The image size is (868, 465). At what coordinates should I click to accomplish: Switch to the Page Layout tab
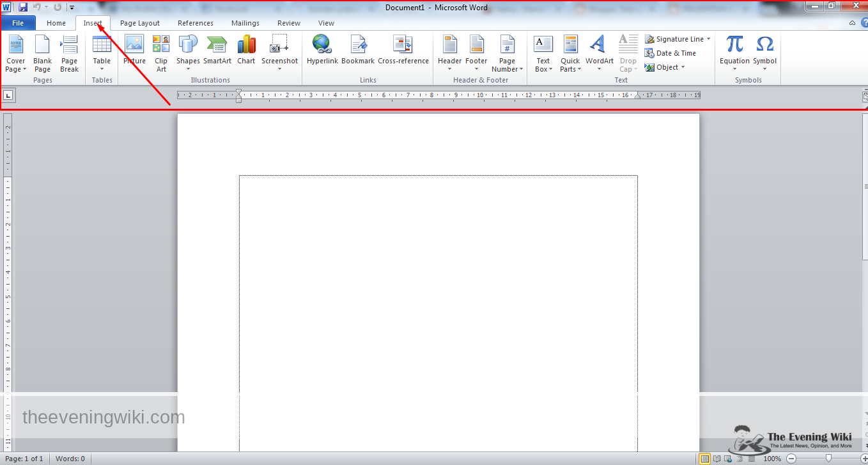point(140,23)
